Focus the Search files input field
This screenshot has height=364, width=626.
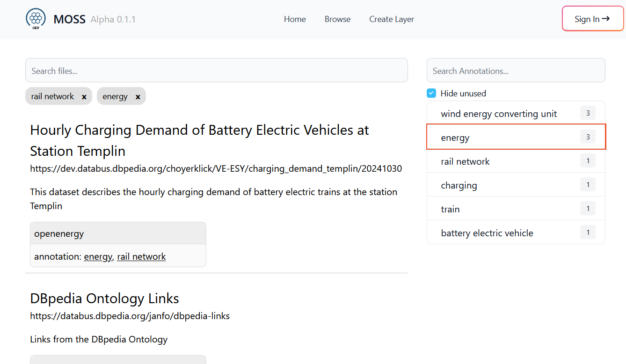click(216, 71)
